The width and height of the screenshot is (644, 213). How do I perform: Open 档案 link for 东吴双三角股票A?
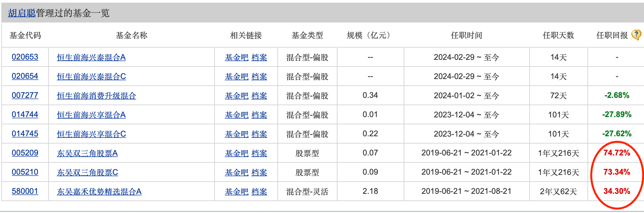[x=259, y=153]
